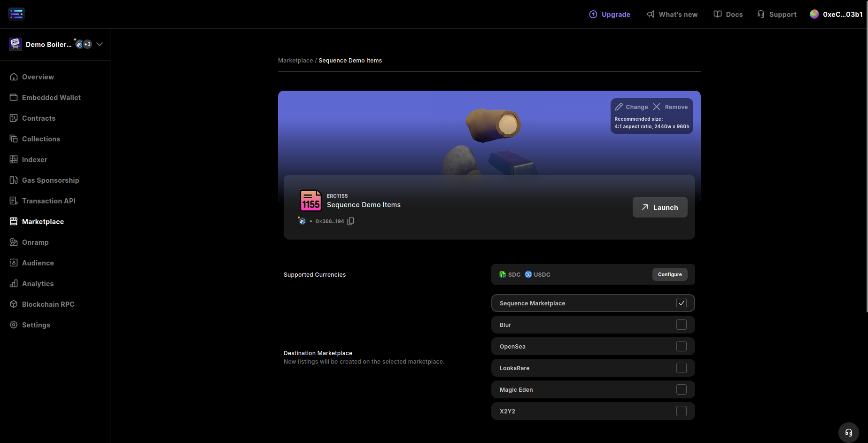The height and width of the screenshot is (443, 868).
Task: Click the gradient account avatar
Action: click(814, 14)
